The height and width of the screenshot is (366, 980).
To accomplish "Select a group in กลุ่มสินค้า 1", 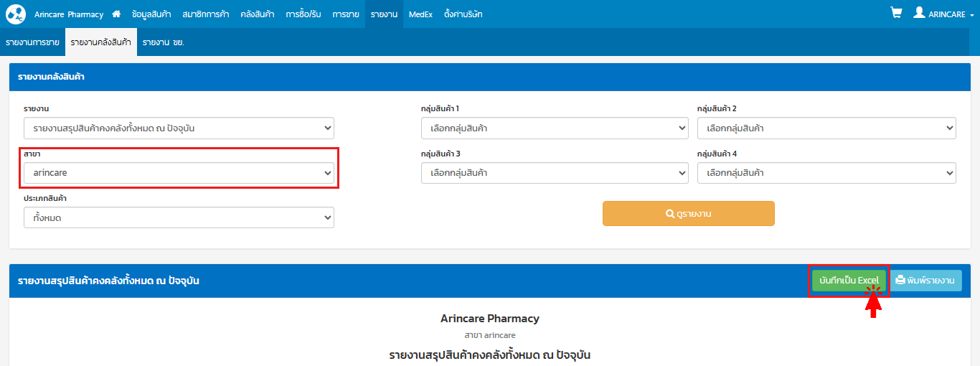I will (555, 128).
